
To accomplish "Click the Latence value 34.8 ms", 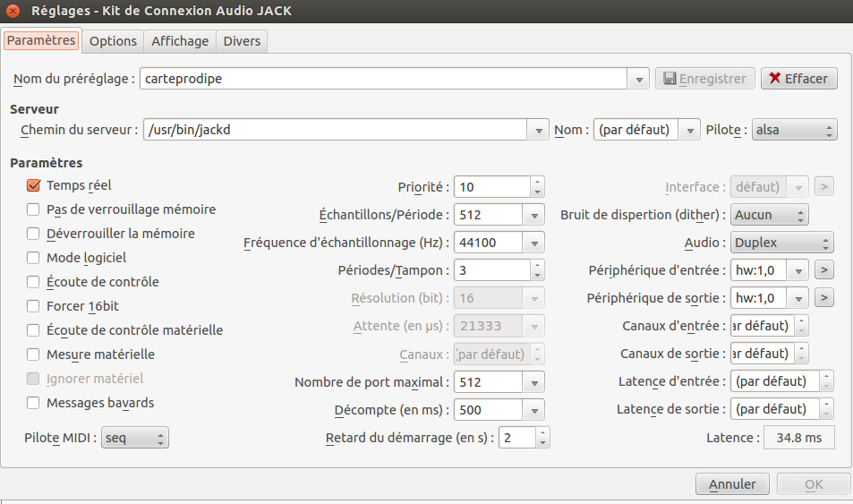I will pos(798,438).
